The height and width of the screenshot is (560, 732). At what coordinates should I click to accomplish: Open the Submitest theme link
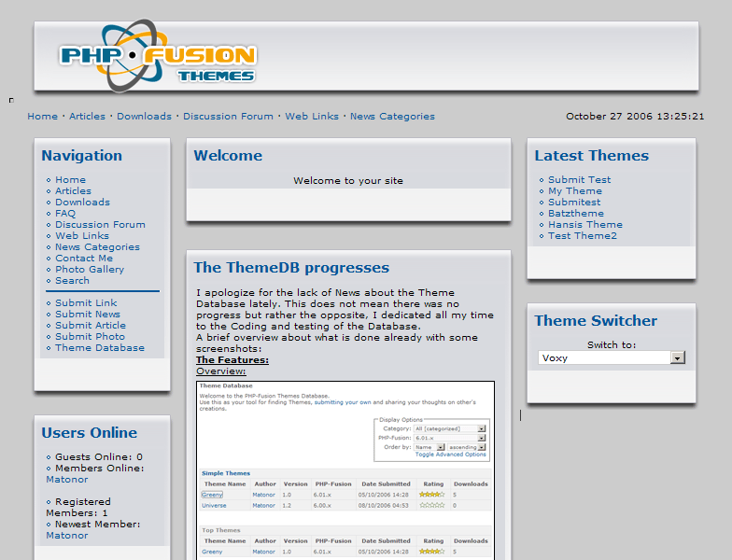(574, 202)
